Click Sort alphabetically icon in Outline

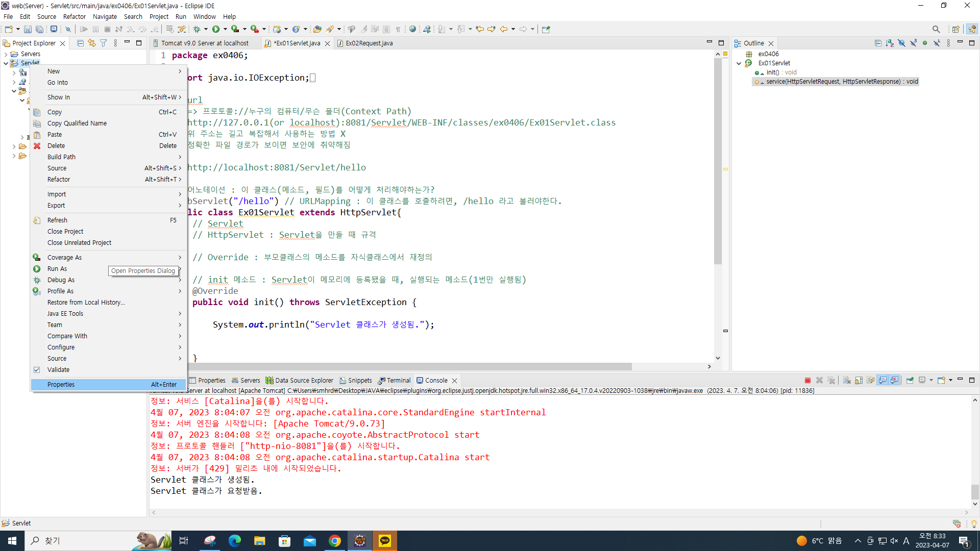(890, 43)
